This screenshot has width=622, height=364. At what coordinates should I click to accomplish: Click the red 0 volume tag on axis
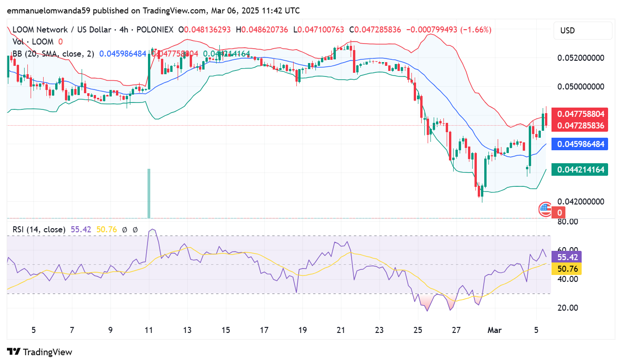(559, 212)
